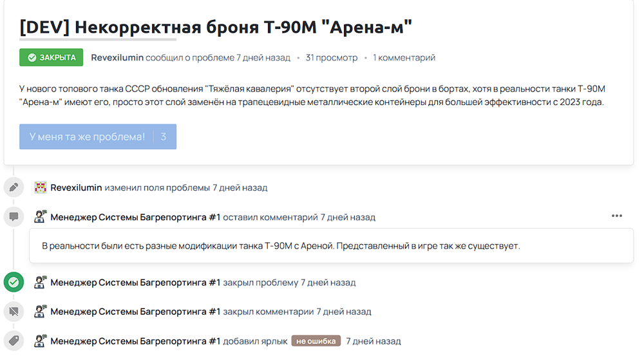Click the green 'ЗАКРЫТА' status badge
The image size is (644, 358).
pos(51,57)
